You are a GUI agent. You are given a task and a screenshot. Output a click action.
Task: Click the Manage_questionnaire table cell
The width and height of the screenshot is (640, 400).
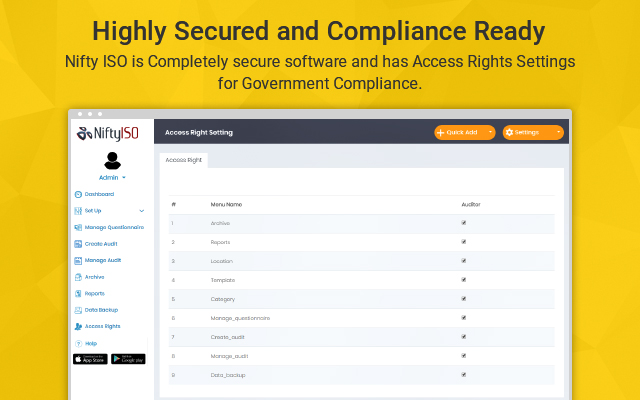pos(240,318)
